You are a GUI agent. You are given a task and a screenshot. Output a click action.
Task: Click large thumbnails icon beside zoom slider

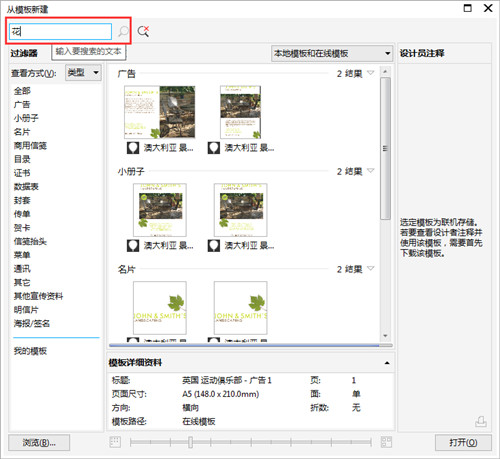(x=386, y=442)
